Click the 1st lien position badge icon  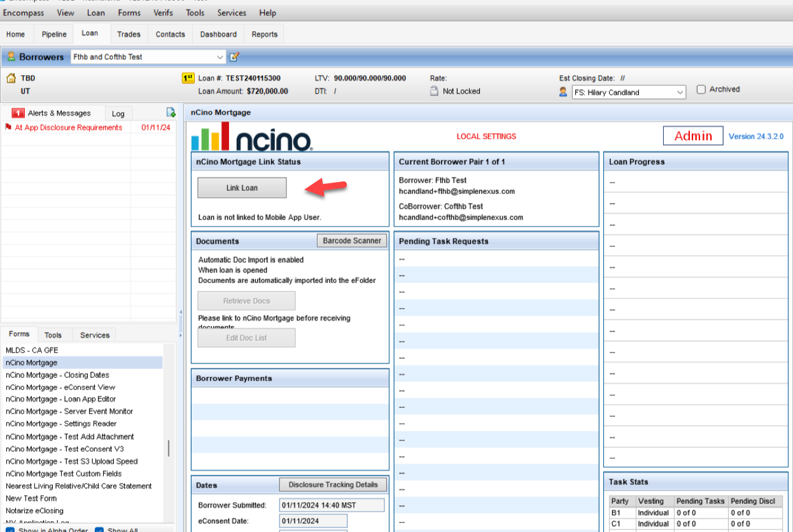[188, 78]
